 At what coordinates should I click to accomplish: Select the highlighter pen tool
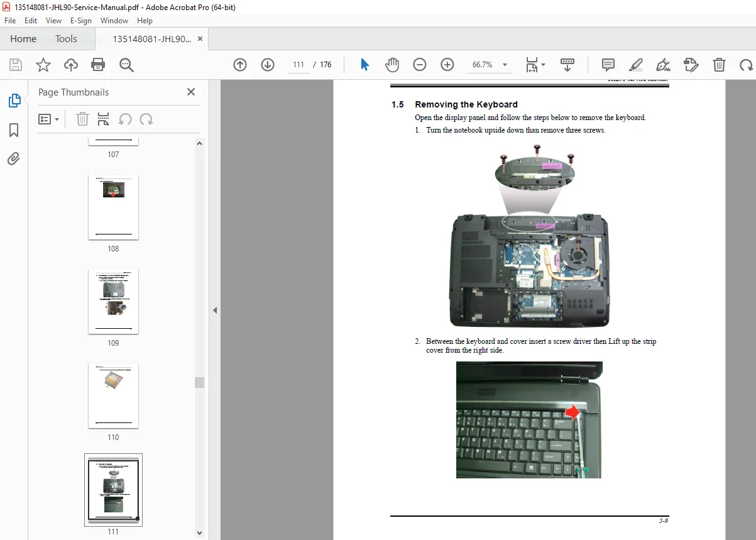(x=636, y=65)
